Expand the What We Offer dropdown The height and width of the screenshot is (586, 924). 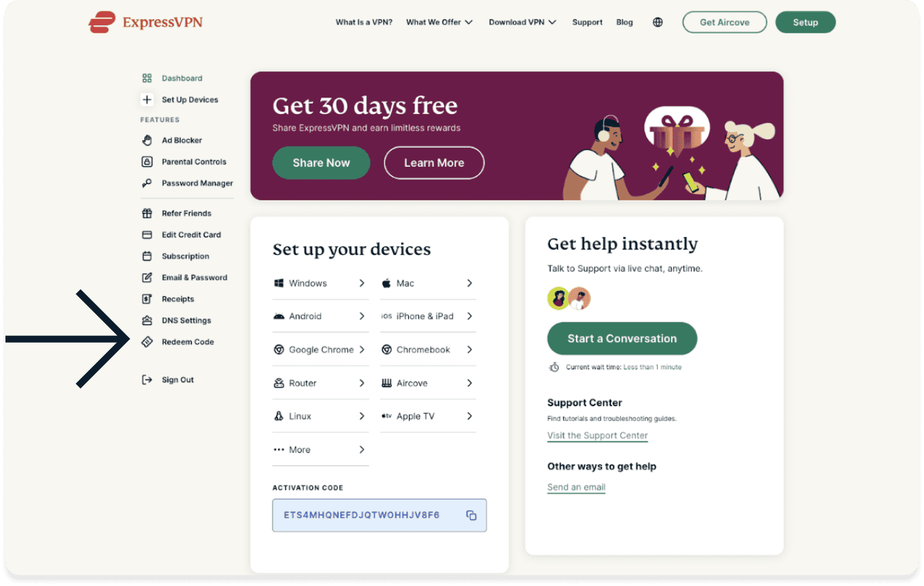[440, 22]
